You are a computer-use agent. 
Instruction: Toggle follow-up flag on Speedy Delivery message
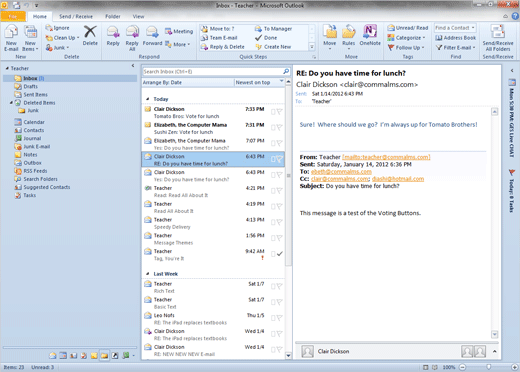279,222
